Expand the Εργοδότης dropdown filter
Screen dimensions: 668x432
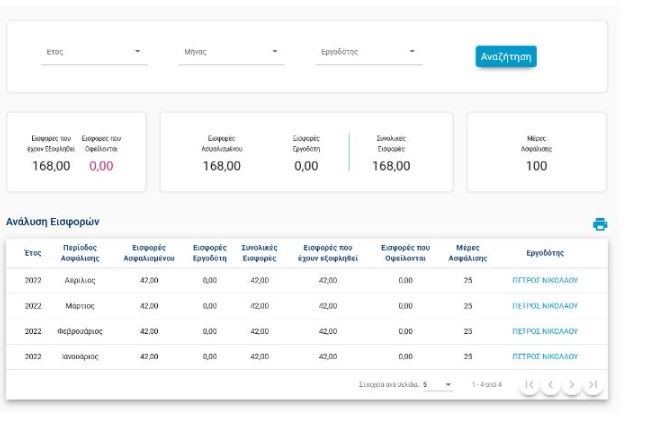point(366,52)
